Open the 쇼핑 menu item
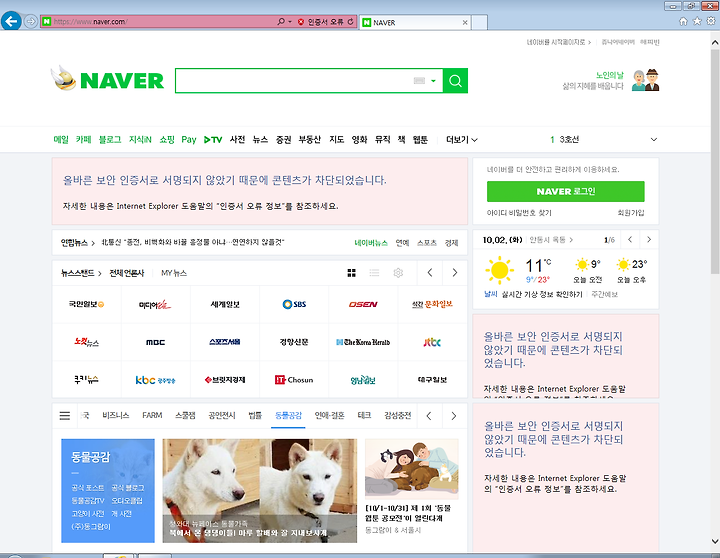 tap(167, 139)
